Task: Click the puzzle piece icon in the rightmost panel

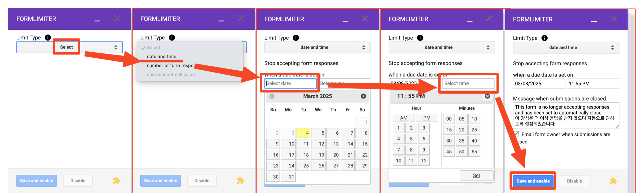Action: [613, 181]
